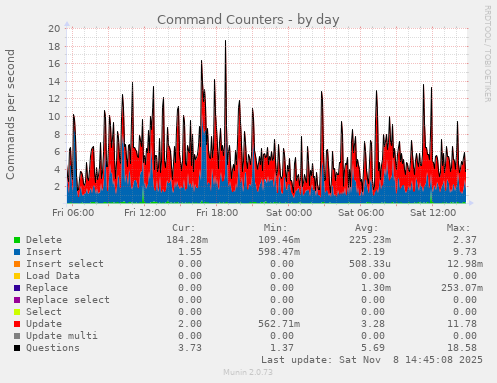Click Replace max value 253.07m
497x383 pixels.
(462, 288)
